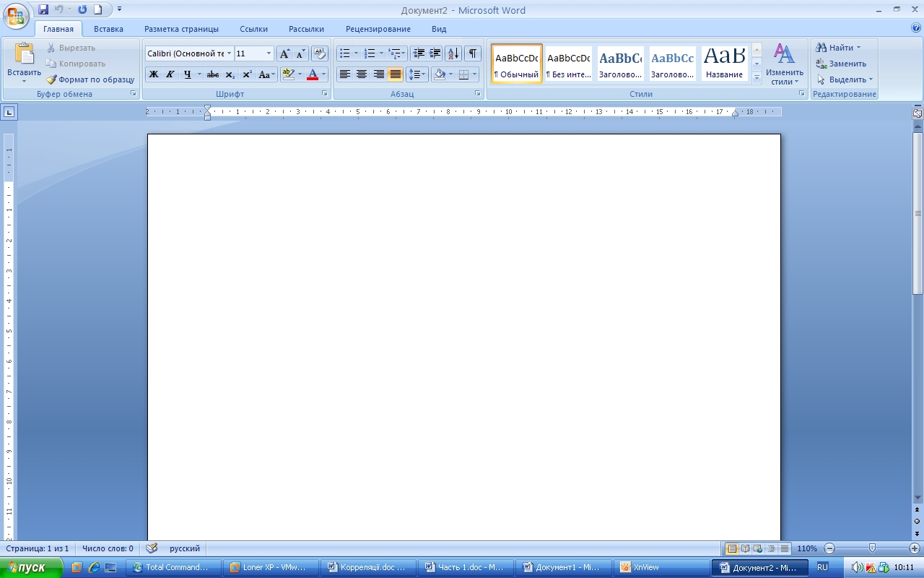Viewport: 924px width, 578px height.
Task: Toggle strikethrough formatting
Action: click(x=213, y=74)
